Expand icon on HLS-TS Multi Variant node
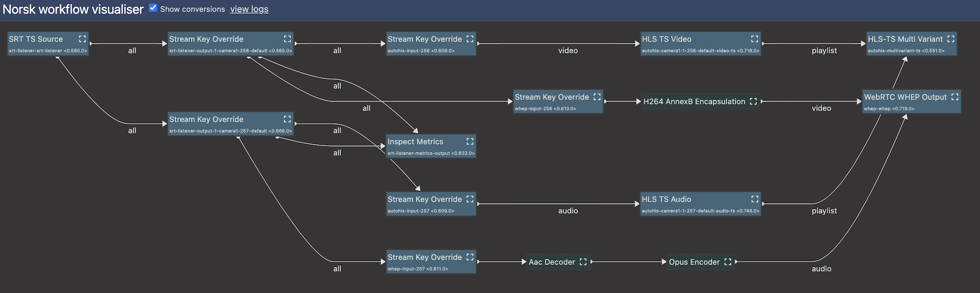This screenshot has height=293, width=980. tap(951, 39)
